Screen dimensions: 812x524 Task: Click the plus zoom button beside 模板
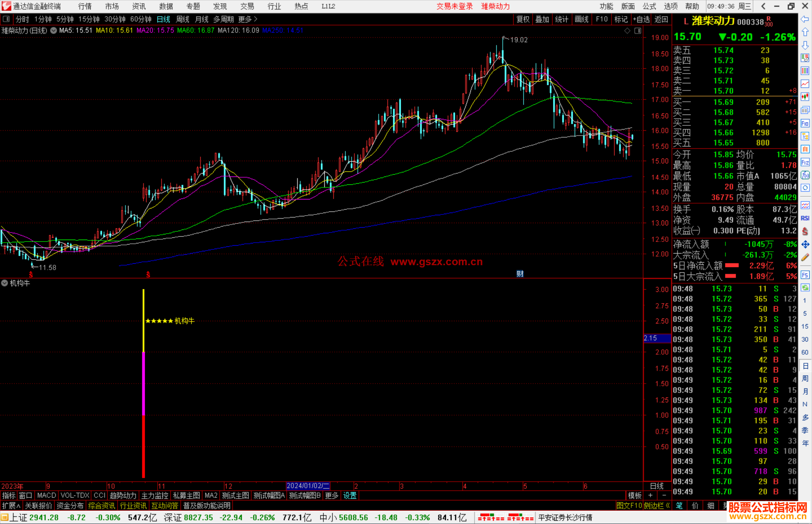650,495
